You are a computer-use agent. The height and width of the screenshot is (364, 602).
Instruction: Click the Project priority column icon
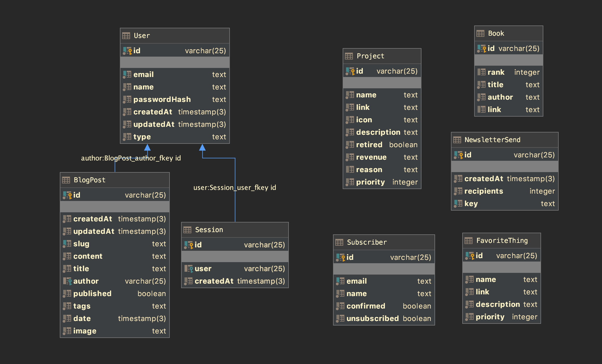(x=350, y=182)
